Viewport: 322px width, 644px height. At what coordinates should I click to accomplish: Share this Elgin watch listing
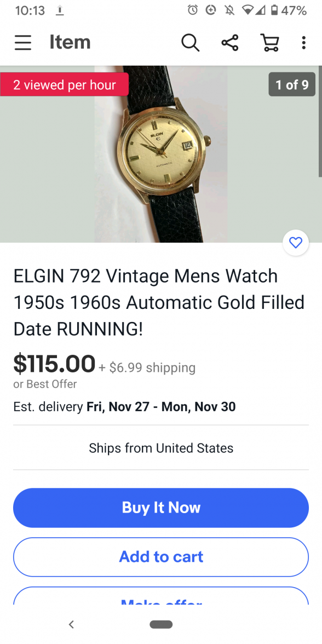pyautogui.click(x=230, y=42)
